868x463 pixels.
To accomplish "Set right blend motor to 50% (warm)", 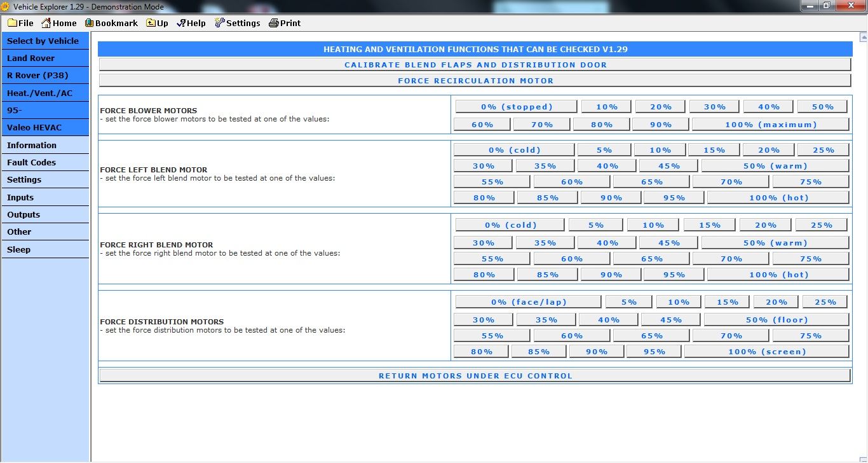I will click(x=775, y=243).
